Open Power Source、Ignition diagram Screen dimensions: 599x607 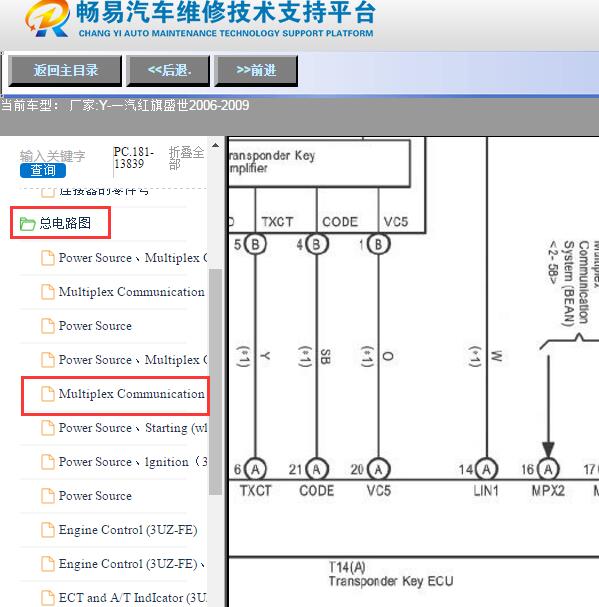pyautogui.click(x=132, y=462)
